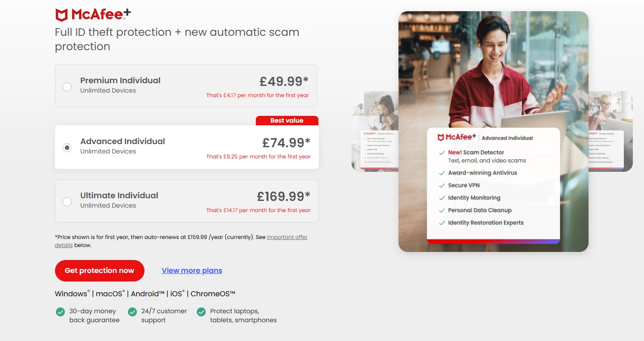This screenshot has height=341, width=644.
Task: Select the Advanced Individual radio button
Action: (67, 148)
